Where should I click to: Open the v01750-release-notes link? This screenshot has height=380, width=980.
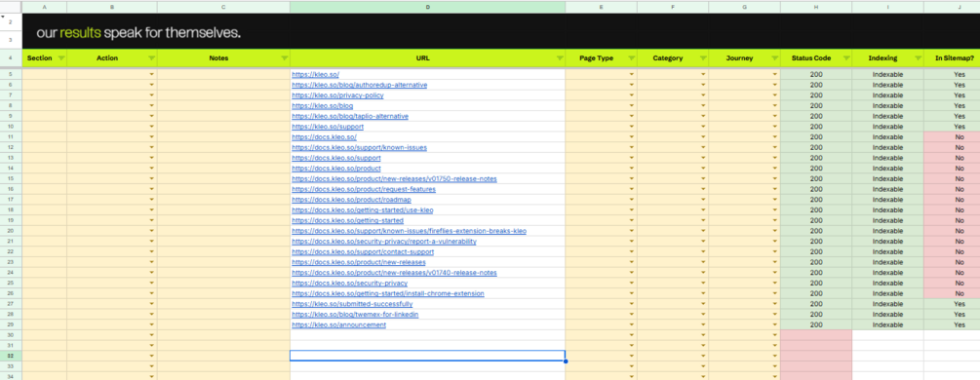click(x=394, y=178)
